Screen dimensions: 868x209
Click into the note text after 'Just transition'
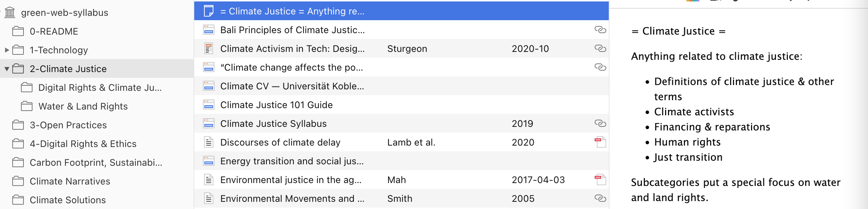coord(723,157)
